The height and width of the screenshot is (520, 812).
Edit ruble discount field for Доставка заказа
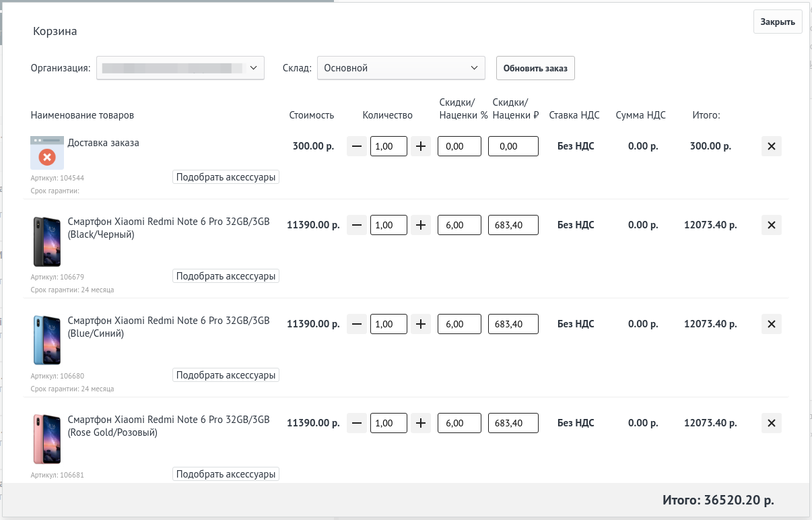[x=513, y=146]
